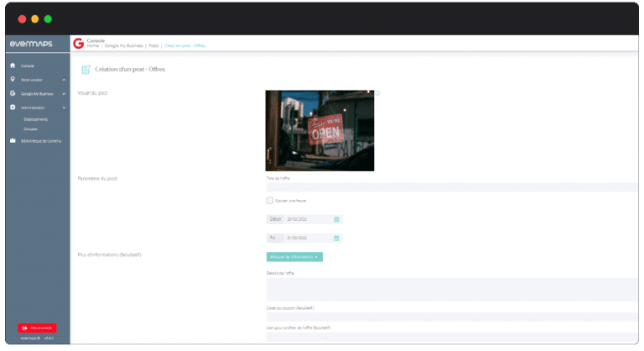This screenshot has height=351, width=644.
Task: Open the Console sidebar menu item
Action: 28,65
